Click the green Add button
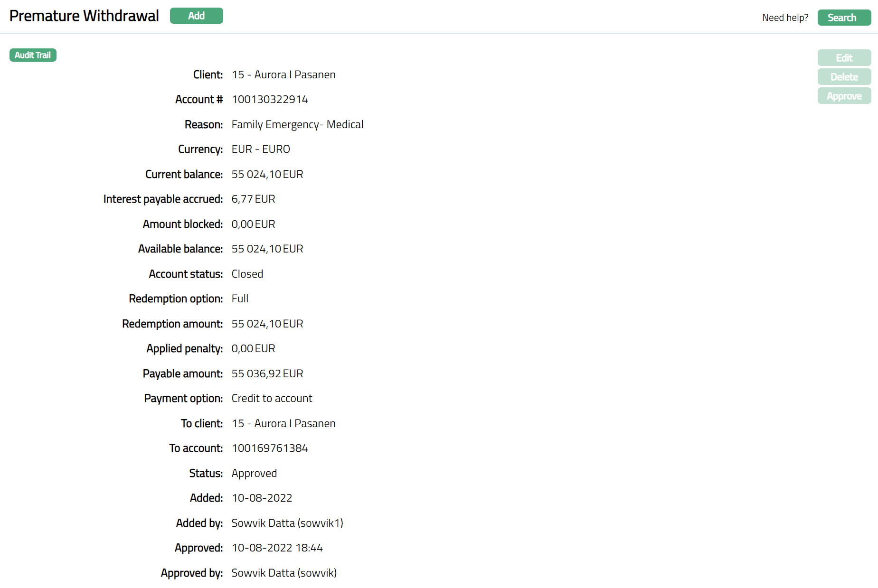878x588 pixels. click(x=196, y=16)
